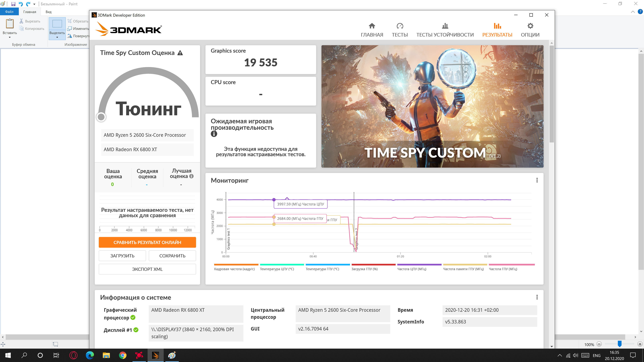Click СРАВНИТЬ РЕЗУЛЬТАТ ОНЛАЙН button

click(x=147, y=242)
